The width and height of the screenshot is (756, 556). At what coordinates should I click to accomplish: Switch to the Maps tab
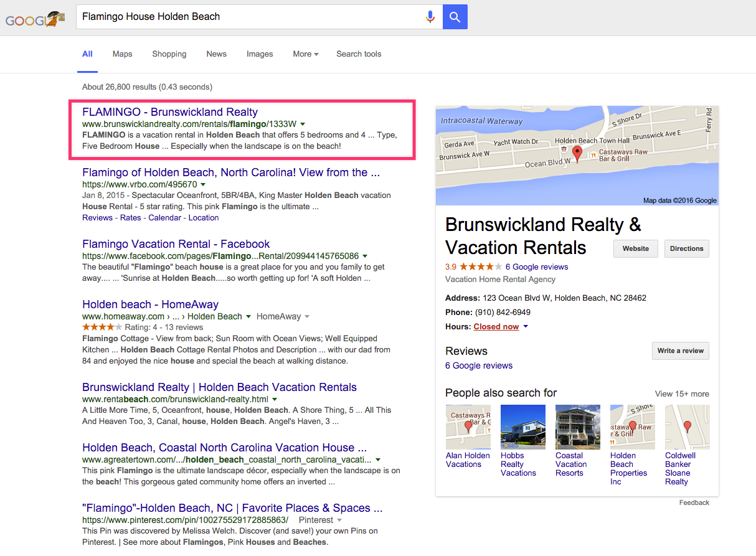(122, 54)
